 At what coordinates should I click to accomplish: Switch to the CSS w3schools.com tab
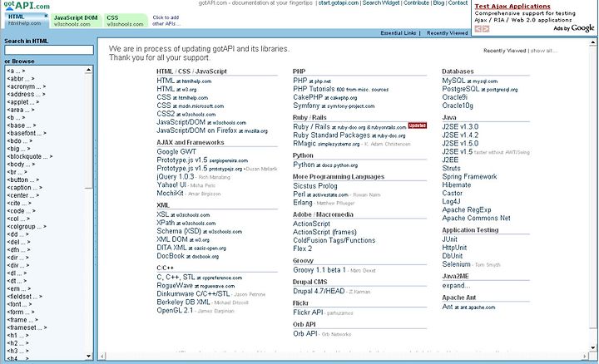pyautogui.click(x=126, y=21)
